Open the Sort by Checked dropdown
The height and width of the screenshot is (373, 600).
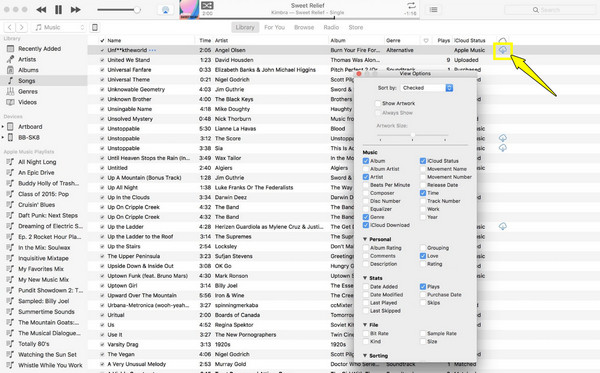pyautogui.click(x=427, y=88)
